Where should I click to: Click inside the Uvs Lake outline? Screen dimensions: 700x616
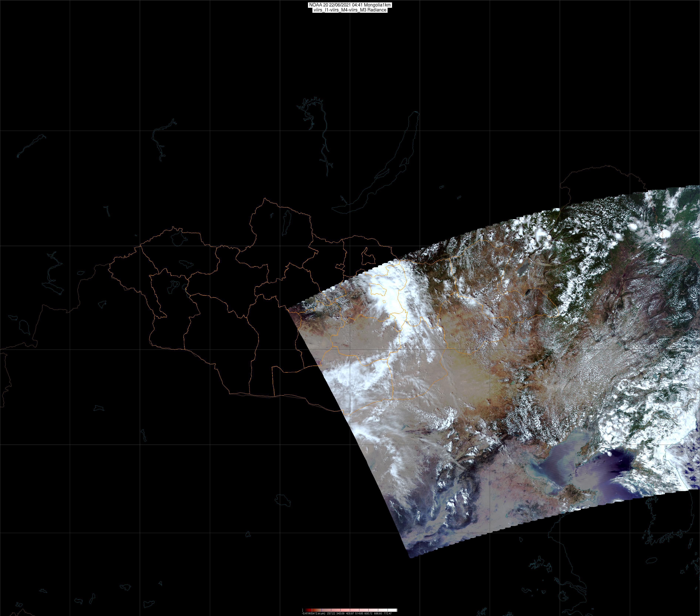[177, 239]
